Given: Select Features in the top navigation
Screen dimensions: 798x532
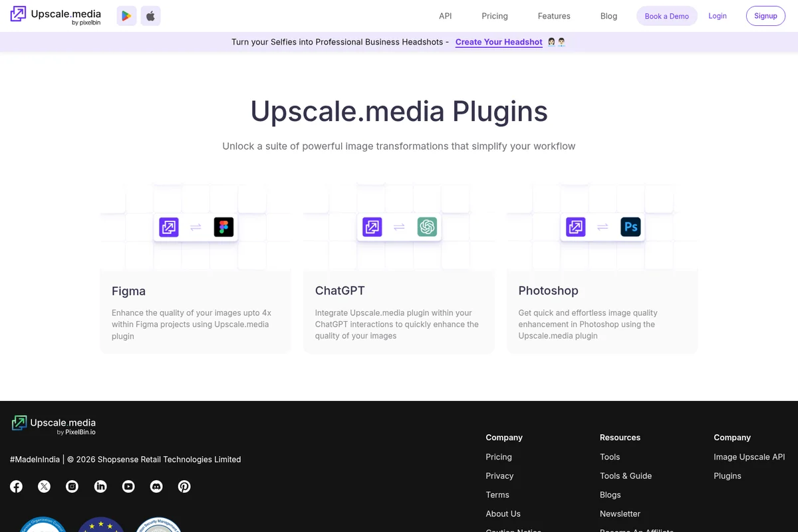Looking at the screenshot, I should click(x=553, y=15).
